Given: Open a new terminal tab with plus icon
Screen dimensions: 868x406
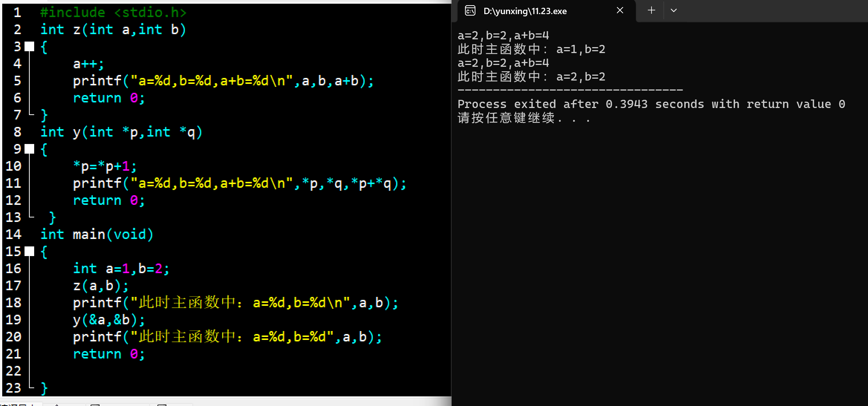Looking at the screenshot, I should 651,10.
